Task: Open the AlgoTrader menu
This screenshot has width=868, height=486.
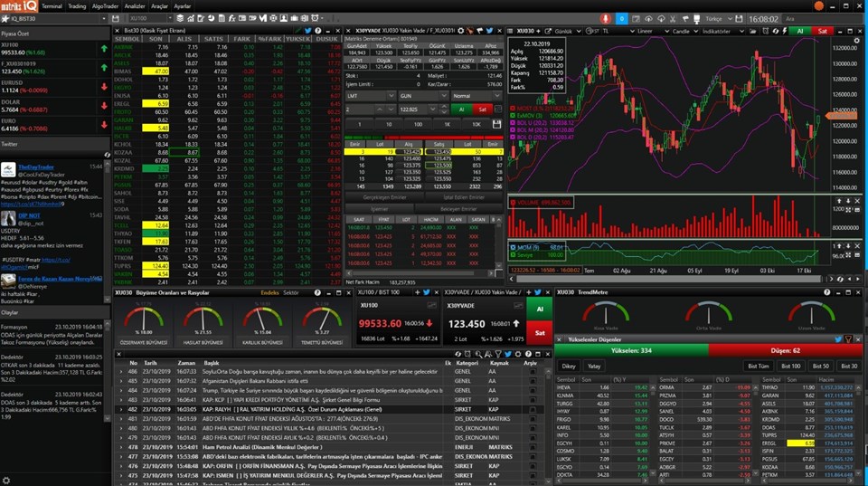Action: (x=106, y=5)
